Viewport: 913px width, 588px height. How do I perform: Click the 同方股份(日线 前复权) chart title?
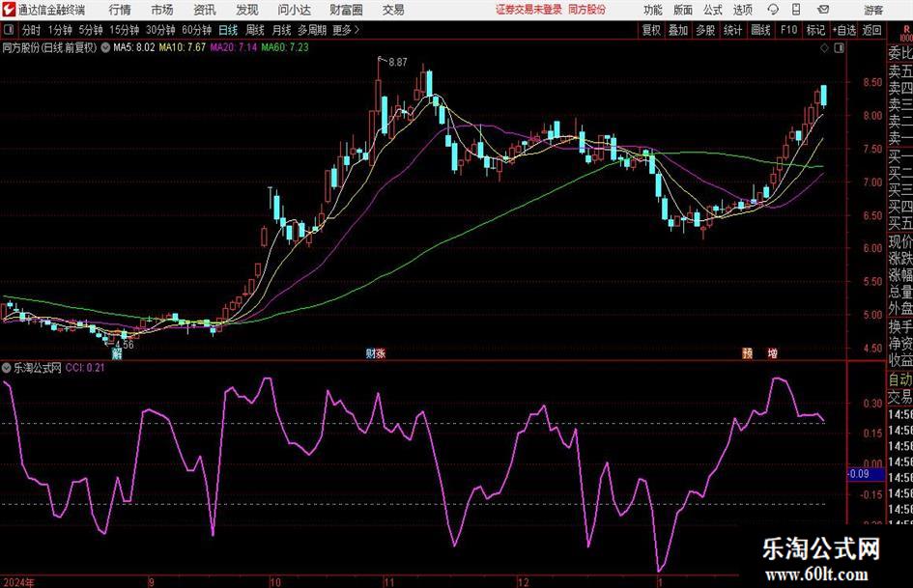[49, 47]
